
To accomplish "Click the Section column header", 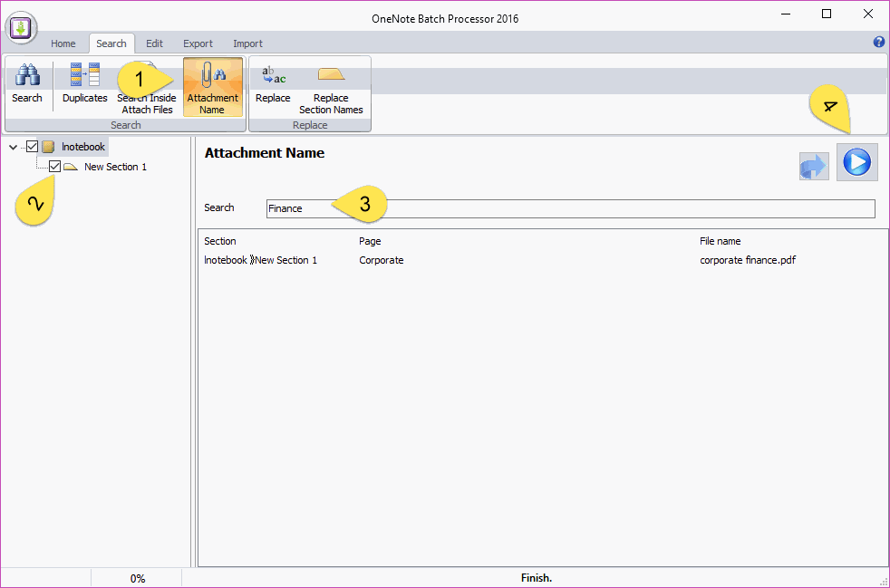I will [220, 241].
